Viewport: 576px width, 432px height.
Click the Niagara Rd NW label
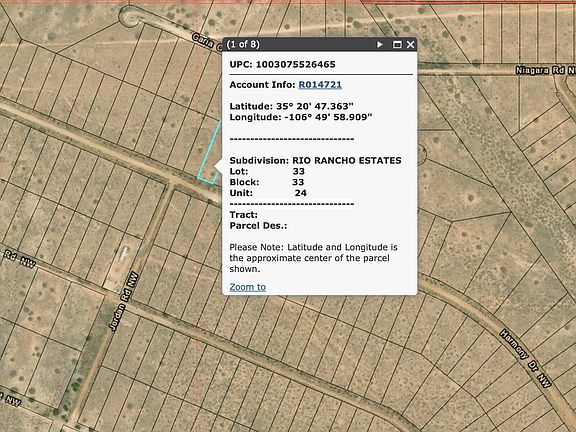tap(545, 70)
